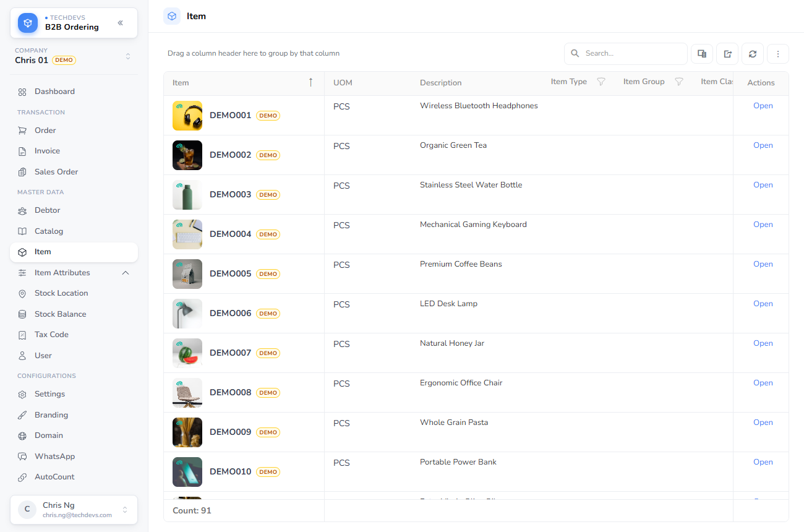Open DEMO001 via its Open link

tap(763, 106)
